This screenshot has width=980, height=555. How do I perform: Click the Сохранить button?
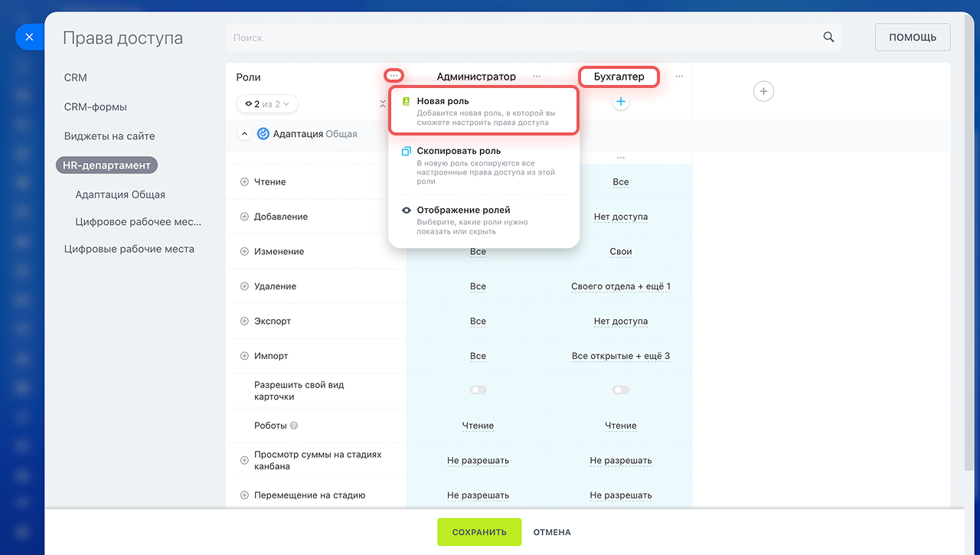[x=479, y=532]
